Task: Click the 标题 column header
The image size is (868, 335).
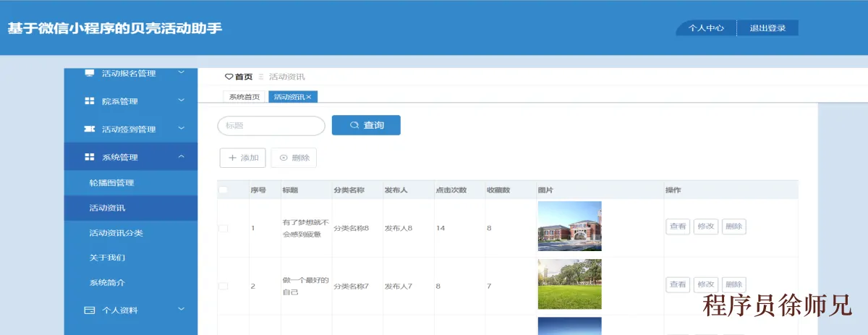Action: click(x=290, y=190)
